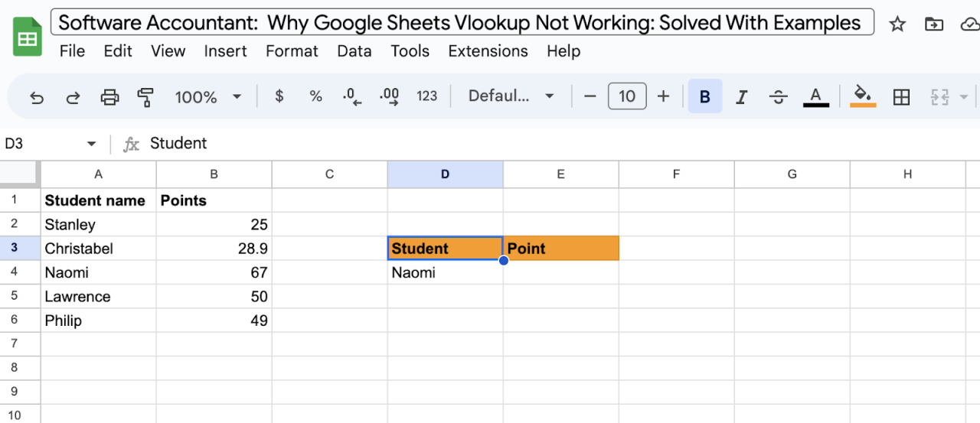This screenshot has width=980, height=423.
Task: Decrease font size with minus button
Action: coord(590,96)
